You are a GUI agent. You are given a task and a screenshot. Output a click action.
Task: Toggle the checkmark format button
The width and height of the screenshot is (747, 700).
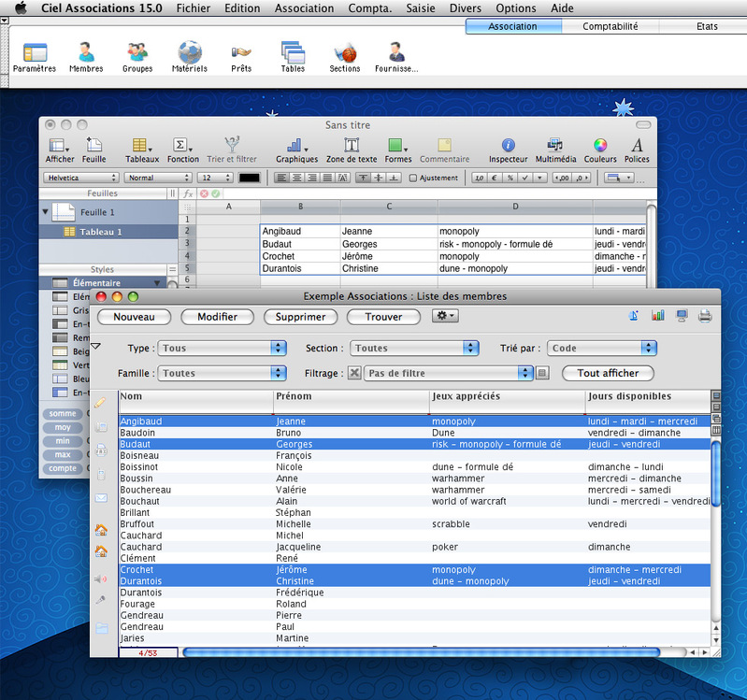click(x=525, y=179)
